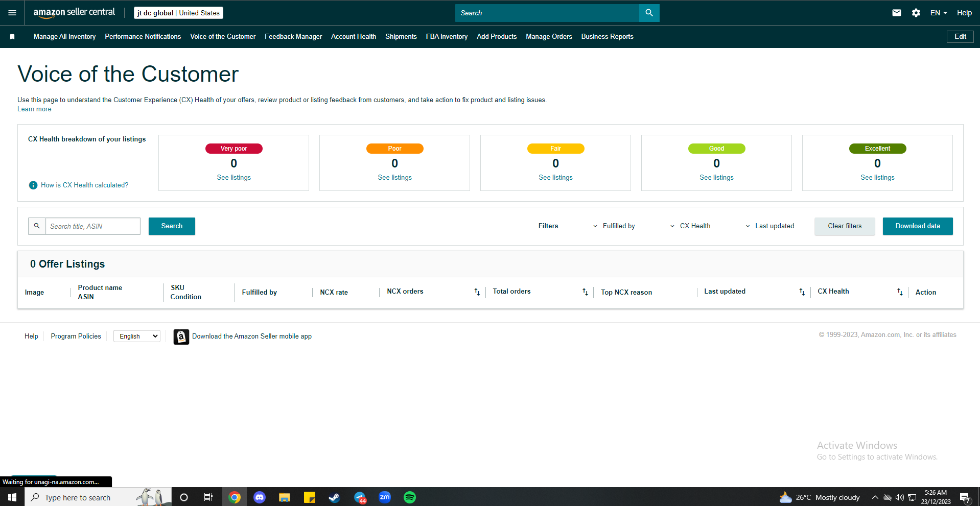Expand the CX Health filter dropdown
Viewport: 980px width, 506px height.
(x=690, y=226)
